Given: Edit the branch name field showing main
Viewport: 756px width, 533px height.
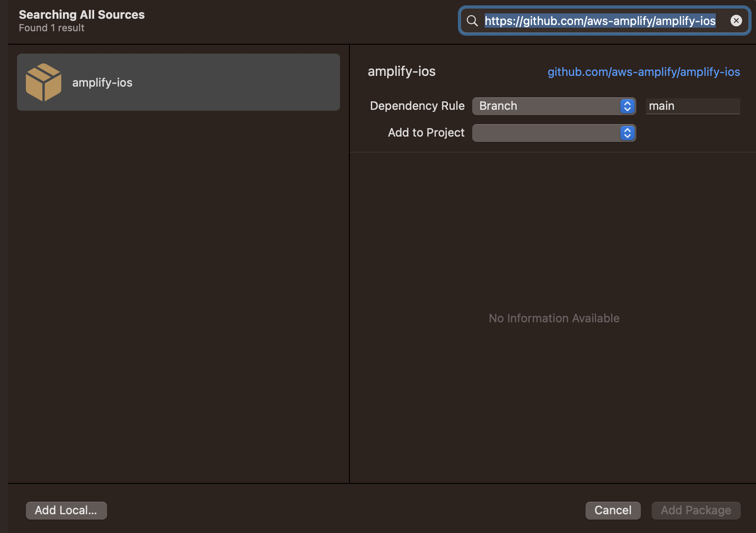Looking at the screenshot, I should tap(693, 106).
